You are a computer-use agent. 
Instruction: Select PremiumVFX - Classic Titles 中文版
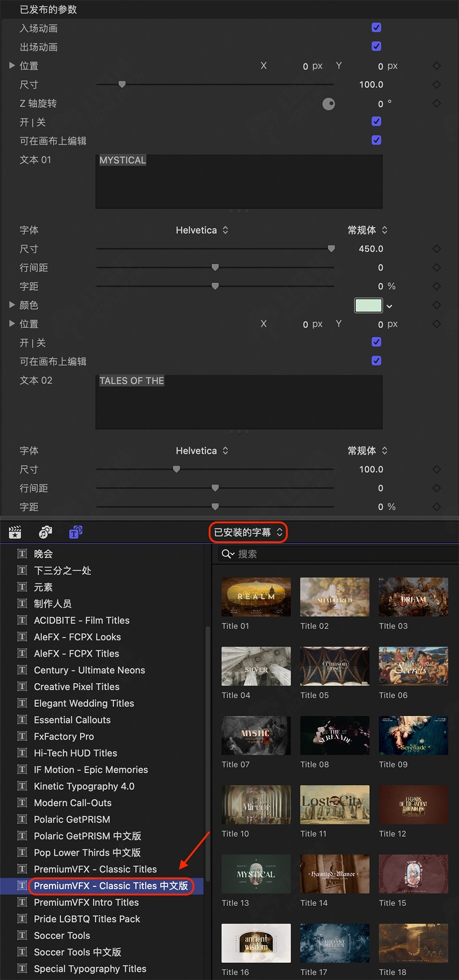click(111, 886)
